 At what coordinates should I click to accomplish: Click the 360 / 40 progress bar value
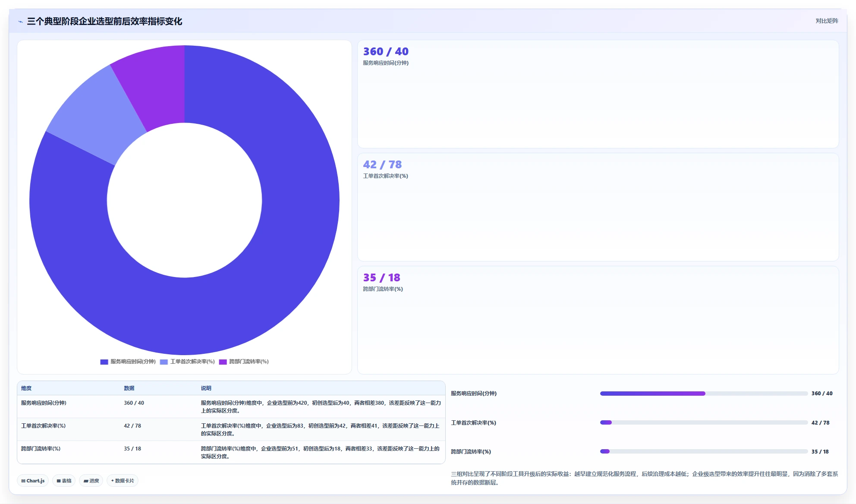pos(822,394)
